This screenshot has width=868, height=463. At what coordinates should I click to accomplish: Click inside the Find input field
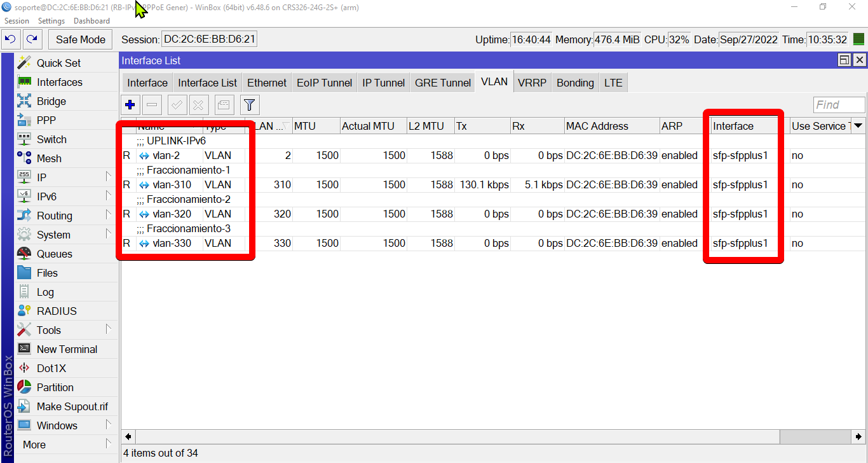[x=839, y=104]
